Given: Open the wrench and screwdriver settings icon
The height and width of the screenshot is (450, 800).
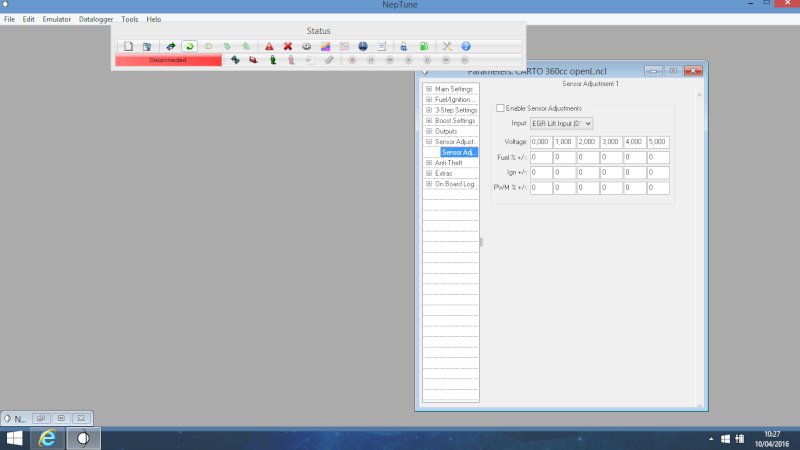Looking at the screenshot, I should pyautogui.click(x=447, y=46).
